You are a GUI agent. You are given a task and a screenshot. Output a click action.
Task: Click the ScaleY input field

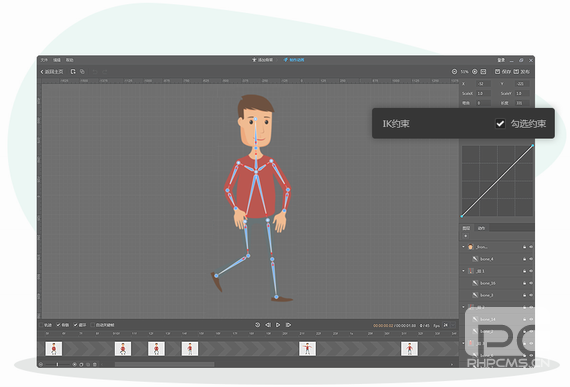pyautogui.click(x=522, y=93)
